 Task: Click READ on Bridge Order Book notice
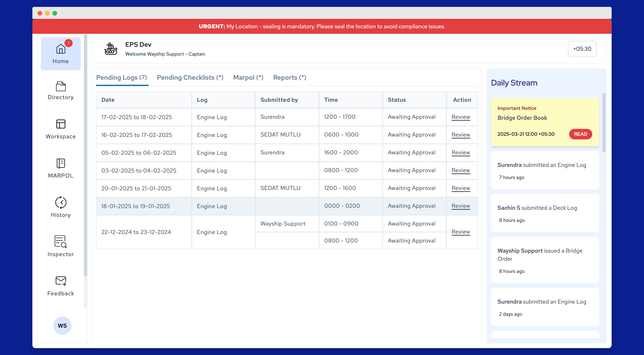tap(580, 134)
